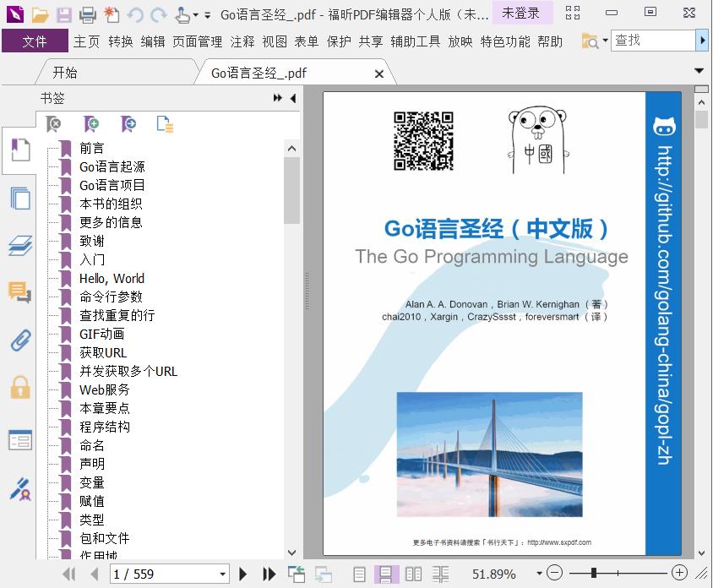Click the Redo arrow icon
The image size is (713, 588).
(x=159, y=15)
